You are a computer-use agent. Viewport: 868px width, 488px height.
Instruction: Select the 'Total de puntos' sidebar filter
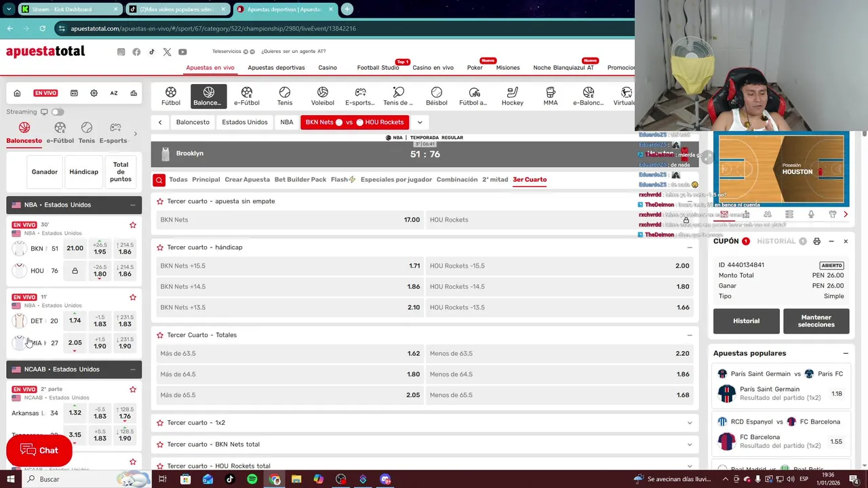(x=121, y=172)
